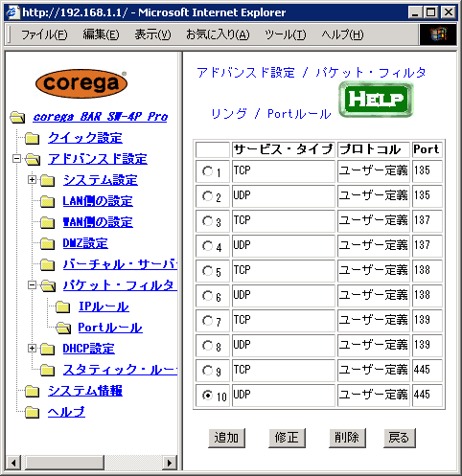
Task: Expand the システム設定 tree node
Action: tap(32, 180)
